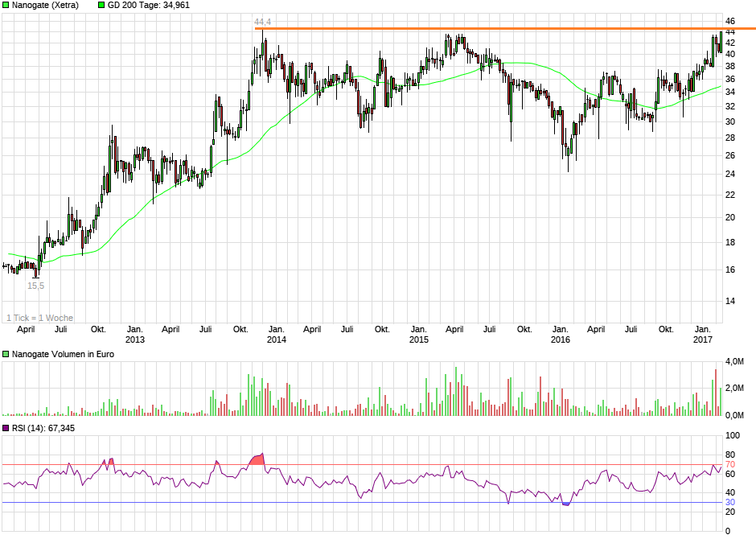Toggle the RSI (14) indicator visibility
Screen dimensions: 756x539
[x=6, y=429]
